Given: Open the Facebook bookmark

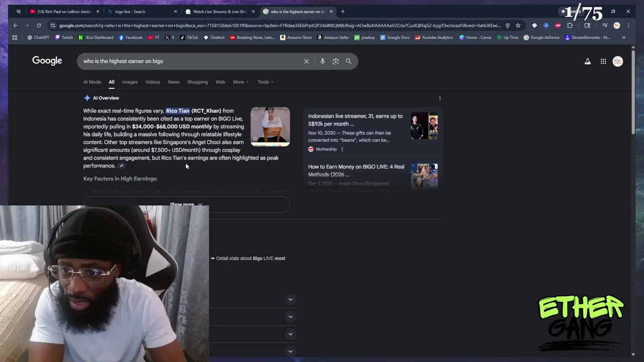Looking at the screenshot, I should [130, 37].
